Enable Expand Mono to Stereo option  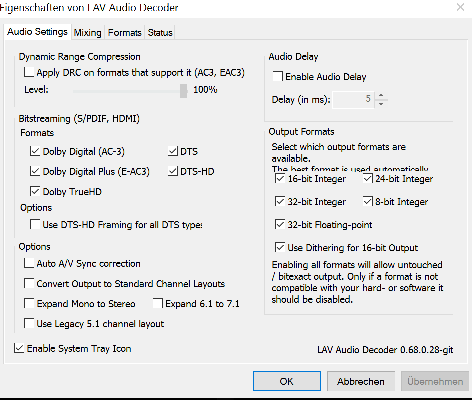29,303
